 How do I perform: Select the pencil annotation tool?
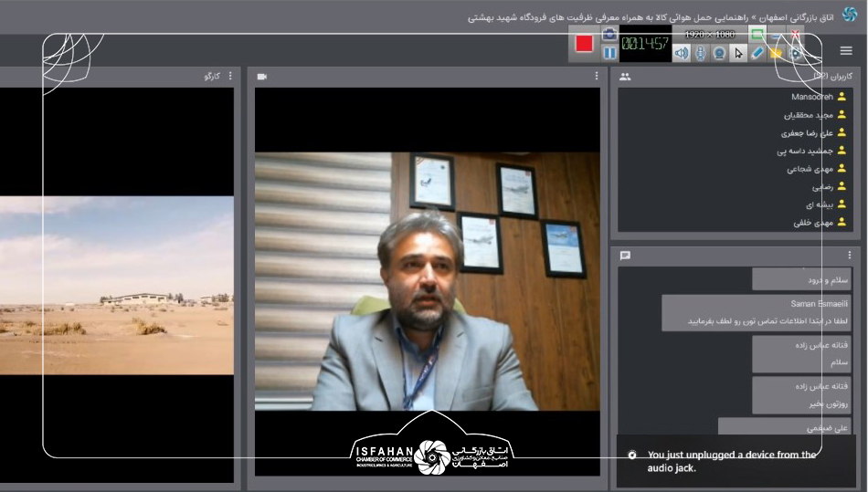pyautogui.click(x=757, y=53)
